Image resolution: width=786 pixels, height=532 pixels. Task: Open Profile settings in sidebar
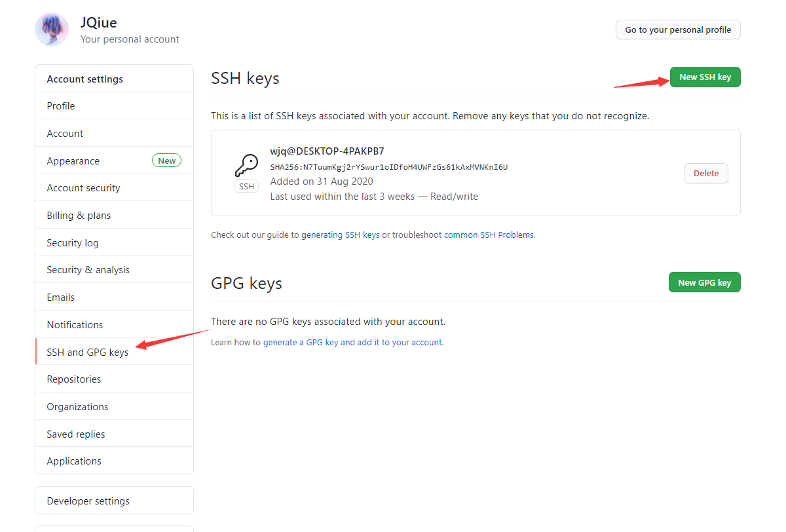point(61,106)
